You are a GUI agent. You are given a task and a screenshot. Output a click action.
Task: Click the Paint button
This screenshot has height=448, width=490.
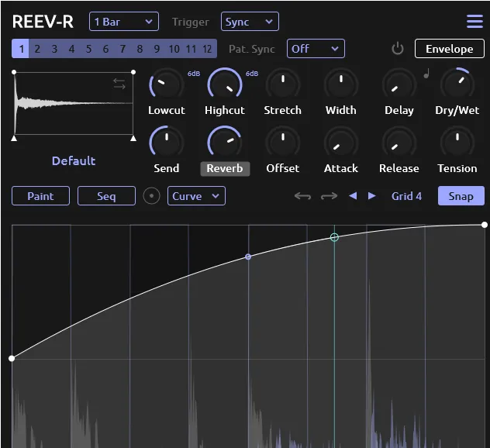[x=40, y=196]
